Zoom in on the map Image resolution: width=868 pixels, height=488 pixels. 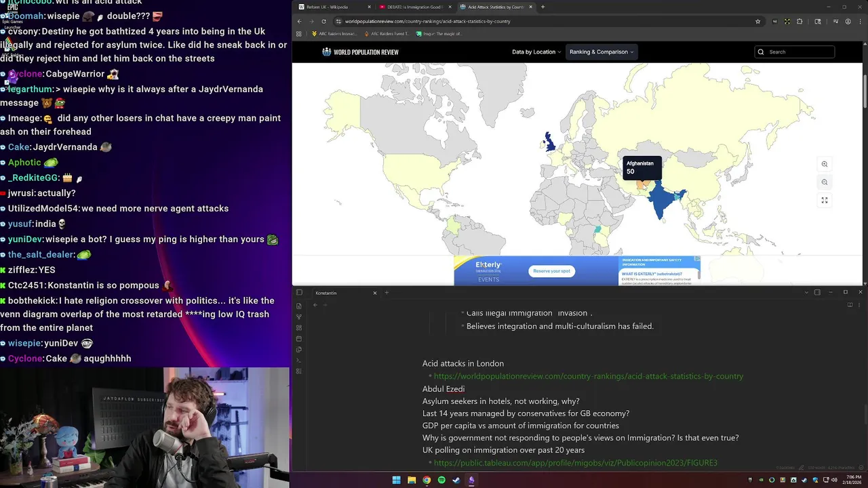pos(825,164)
